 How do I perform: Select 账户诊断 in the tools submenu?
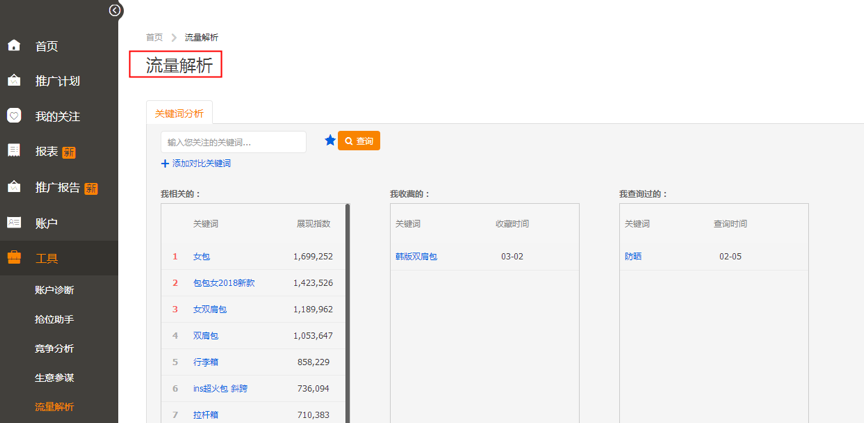(x=54, y=290)
